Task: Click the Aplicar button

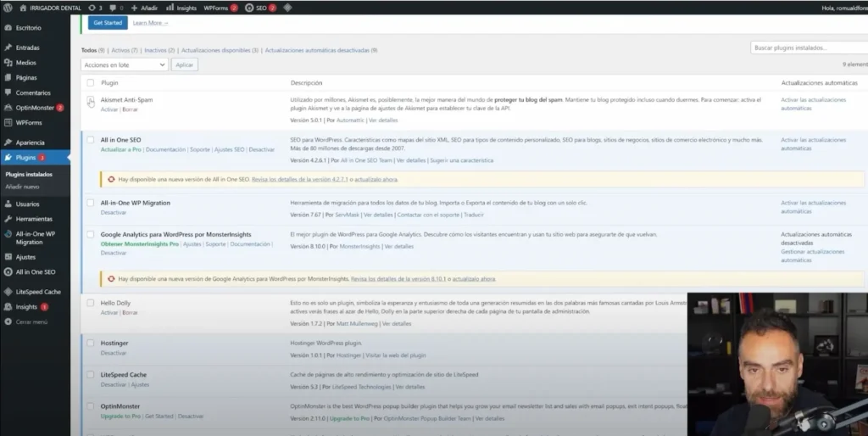Action: pyautogui.click(x=184, y=64)
